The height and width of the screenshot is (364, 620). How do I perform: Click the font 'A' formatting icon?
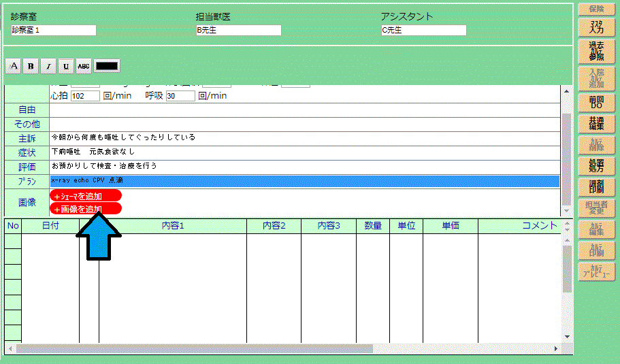[14, 66]
